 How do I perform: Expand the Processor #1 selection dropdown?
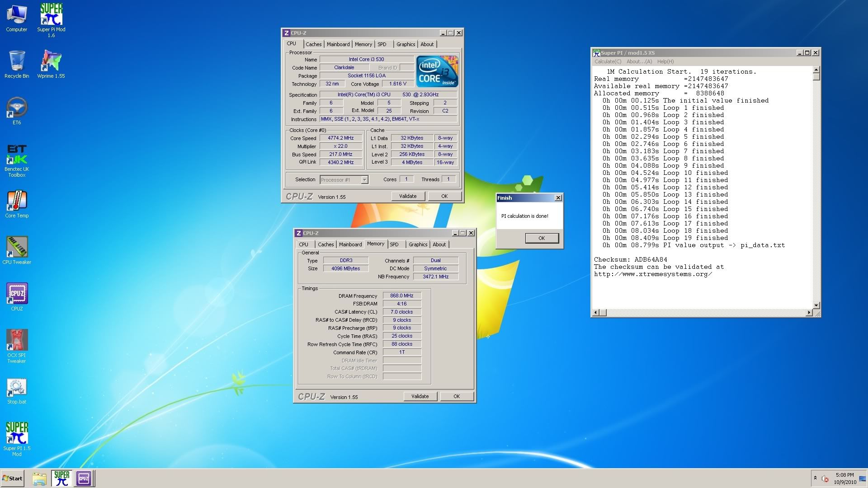pyautogui.click(x=364, y=180)
